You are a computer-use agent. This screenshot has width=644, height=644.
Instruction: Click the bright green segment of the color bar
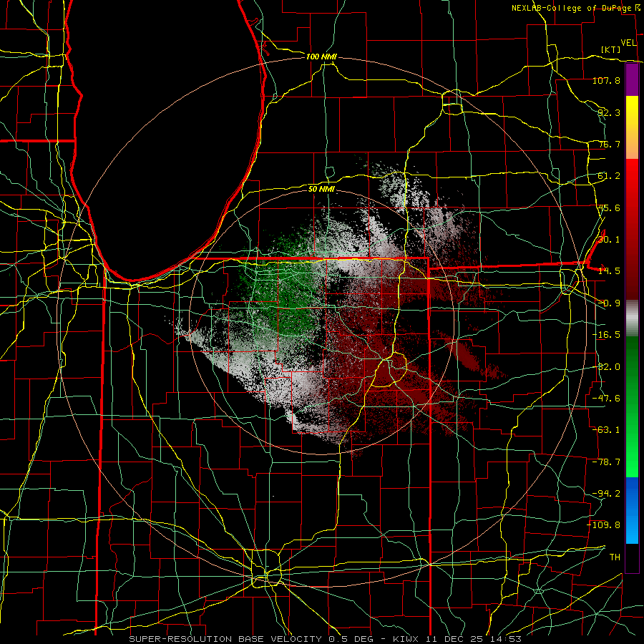[x=632, y=406]
